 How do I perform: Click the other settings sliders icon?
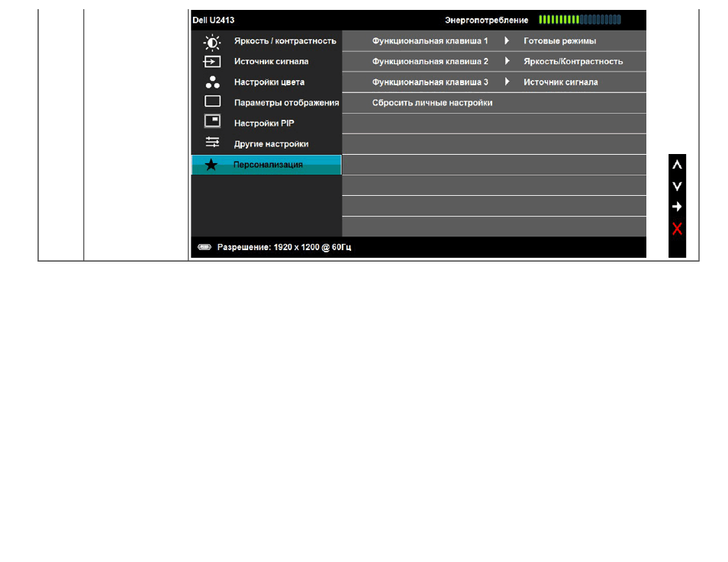point(212,142)
